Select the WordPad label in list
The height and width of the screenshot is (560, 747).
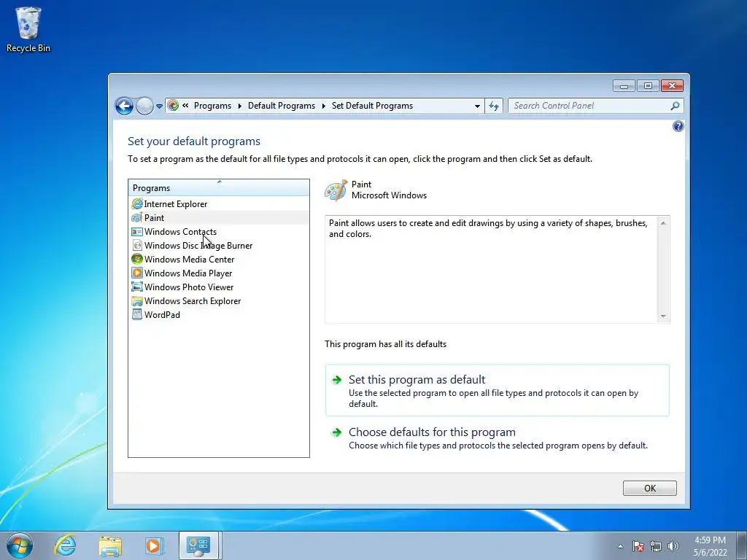click(x=162, y=315)
